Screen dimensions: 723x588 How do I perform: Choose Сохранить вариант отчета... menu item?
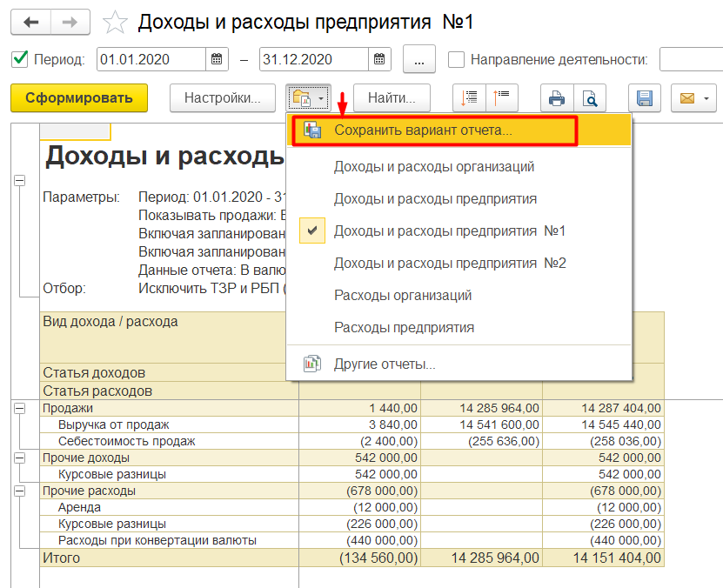tap(459, 130)
